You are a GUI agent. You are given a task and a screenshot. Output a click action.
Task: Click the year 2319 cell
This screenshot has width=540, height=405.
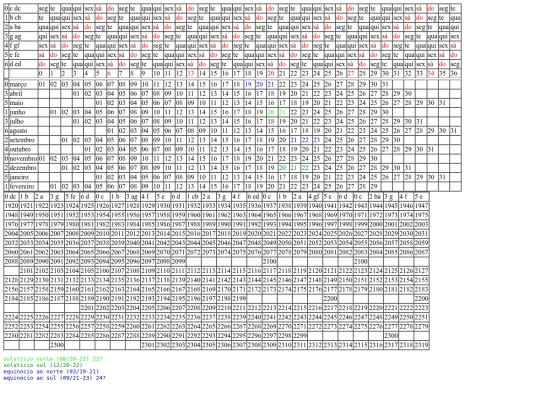pyautogui.click(x=422, y=345)
